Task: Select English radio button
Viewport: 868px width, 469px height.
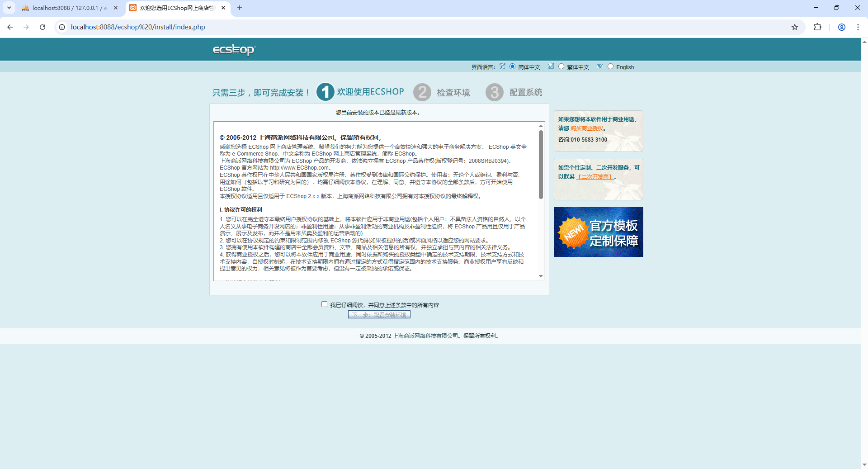Action: pos(610,66)
